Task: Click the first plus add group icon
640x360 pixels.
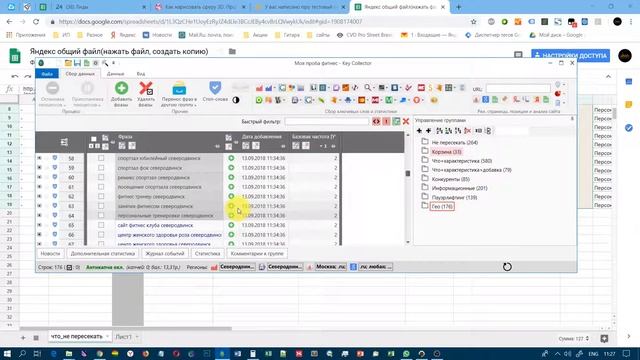Action: [419, 131]
